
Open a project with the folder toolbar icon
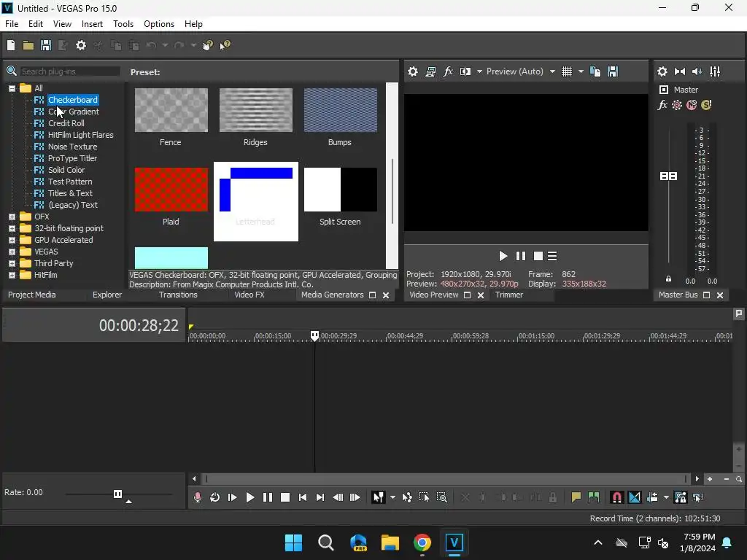[28, 45]
